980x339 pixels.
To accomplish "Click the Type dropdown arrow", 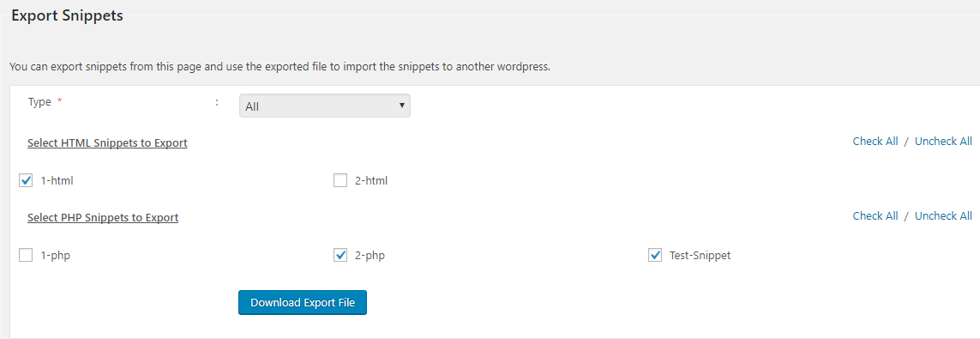I will [402, 106].
